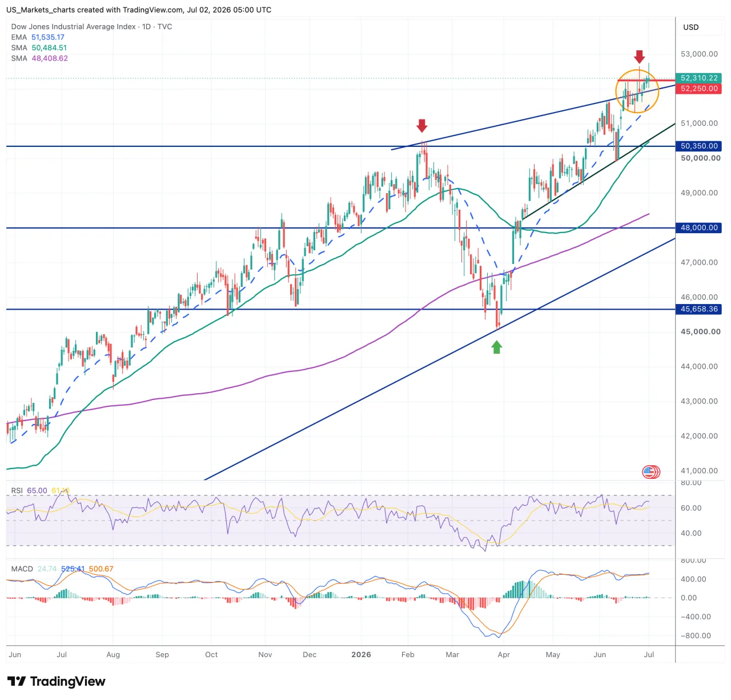Click the RSI scale 40.00 label
Viewport: 731px width, 700px height.
(x=691, y=533)
